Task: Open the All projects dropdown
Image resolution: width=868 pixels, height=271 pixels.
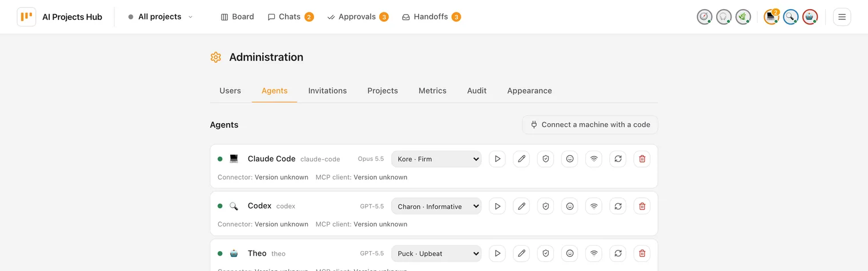Action: pos(160,17)
